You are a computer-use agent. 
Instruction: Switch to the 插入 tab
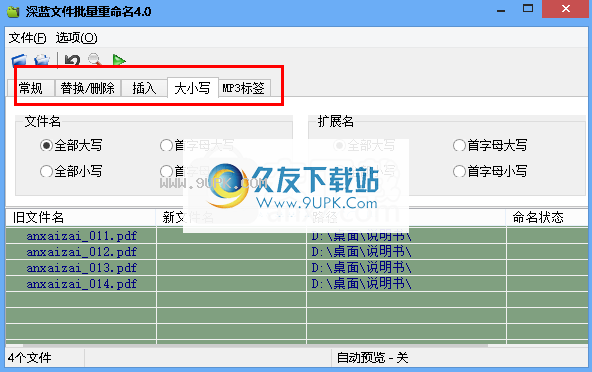(x=144, y=88)
